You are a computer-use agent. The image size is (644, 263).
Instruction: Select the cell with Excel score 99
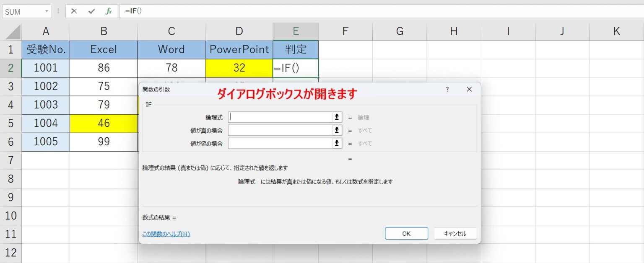(104, 142)
